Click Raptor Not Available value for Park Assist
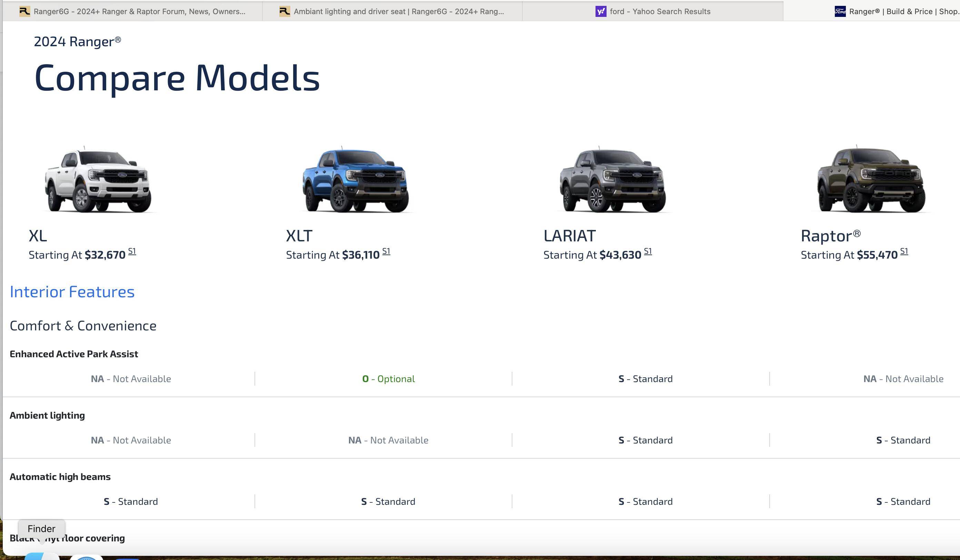Image resolution: width=960 pixels, height=560 pixels. [x=903, y=379]
